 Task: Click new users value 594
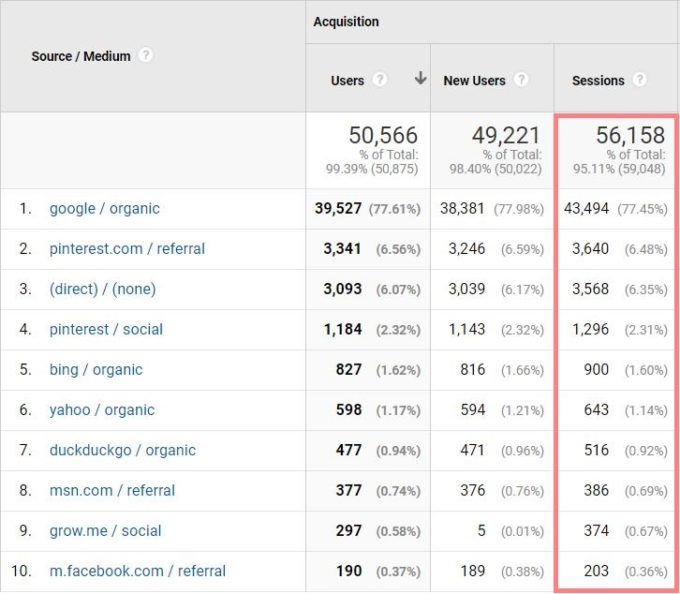473,410
